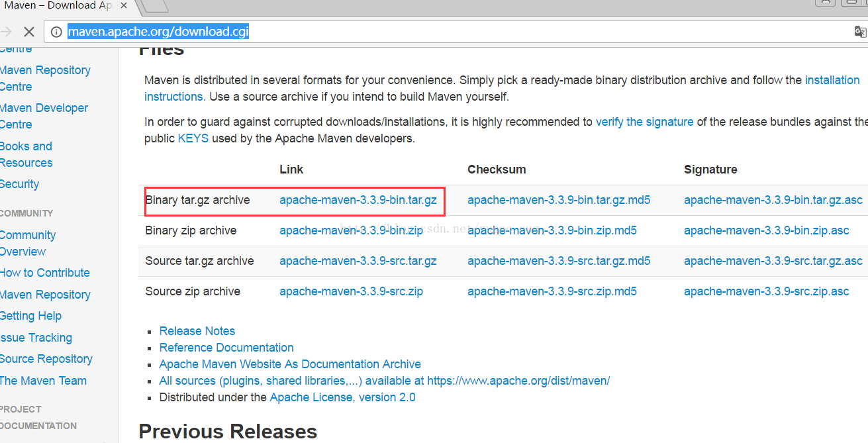This screenshot has width=868, height=443.
Task: Click the address bar URL field
Action: (463, 32)
